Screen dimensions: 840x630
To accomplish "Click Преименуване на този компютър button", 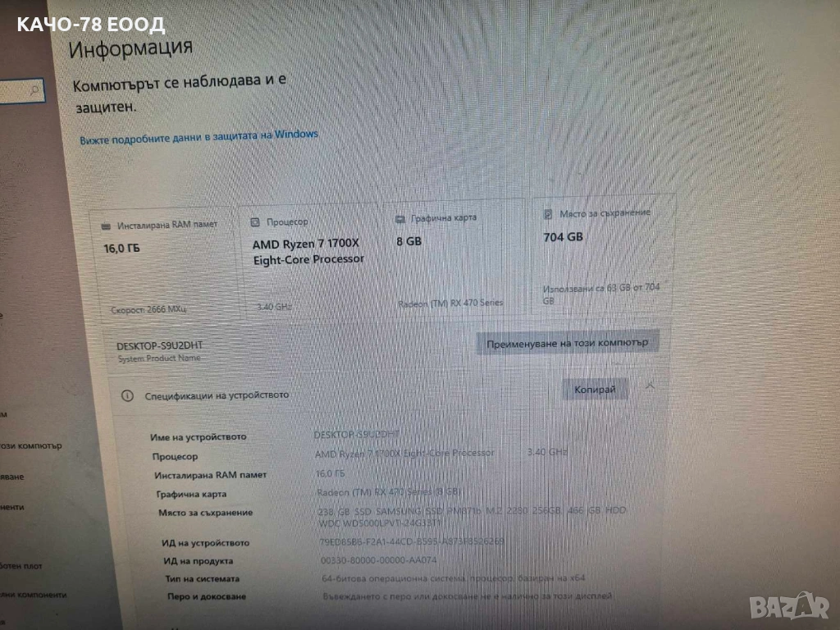I will click(x=568, y=343).
